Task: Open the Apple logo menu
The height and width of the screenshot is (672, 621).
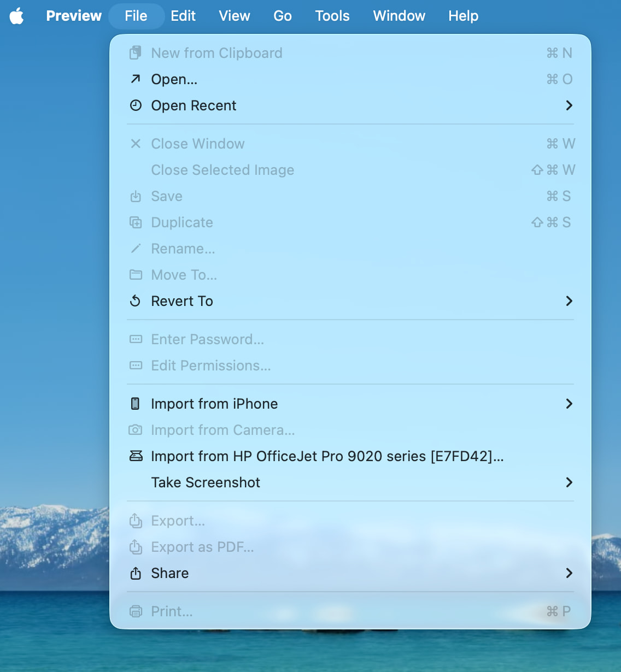Action: [x=17, y=16]
